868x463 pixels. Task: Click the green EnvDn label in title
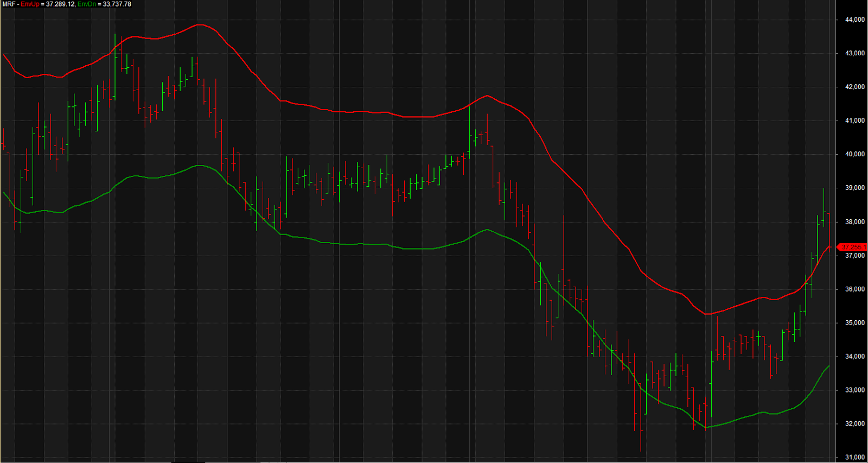tap(87, 4)
